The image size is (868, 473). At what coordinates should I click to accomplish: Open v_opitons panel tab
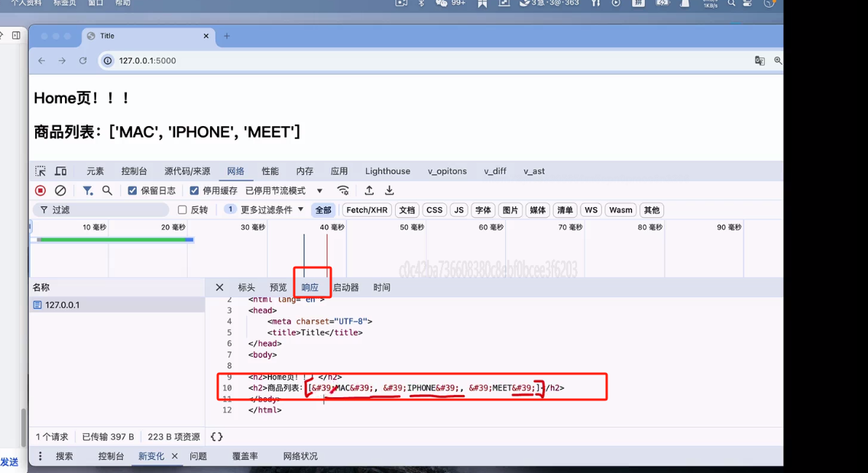pyautogui.click(x=447, y=171)
